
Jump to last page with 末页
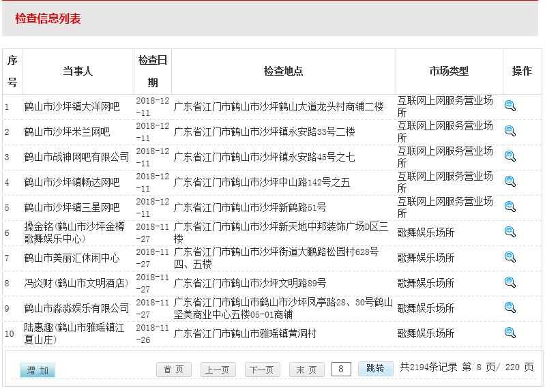tap(306, 370)
